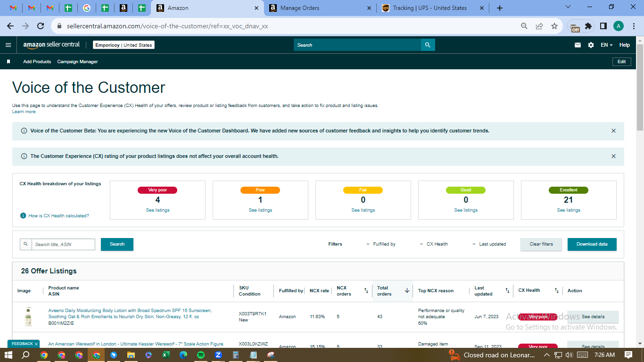Image resolution: width=644 pixels, height=362 pixels.
Task: Click the zoom magnifier icon in address bar
Action: [x=524, y=26]
